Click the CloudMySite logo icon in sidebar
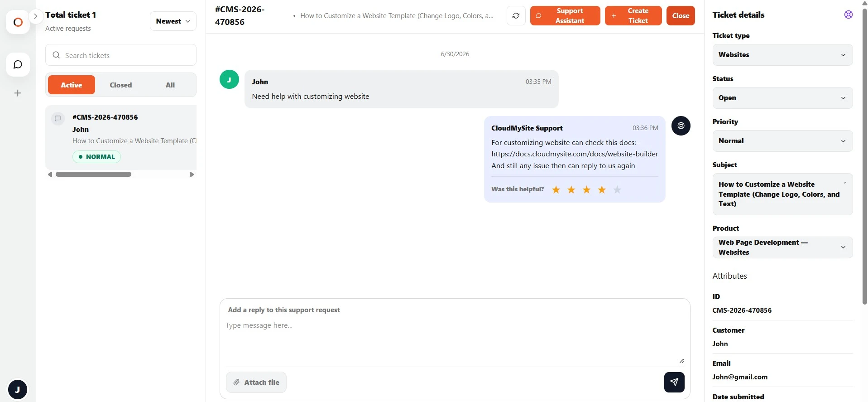The height and width of the screenshot is (402, 868). [18, 22]
